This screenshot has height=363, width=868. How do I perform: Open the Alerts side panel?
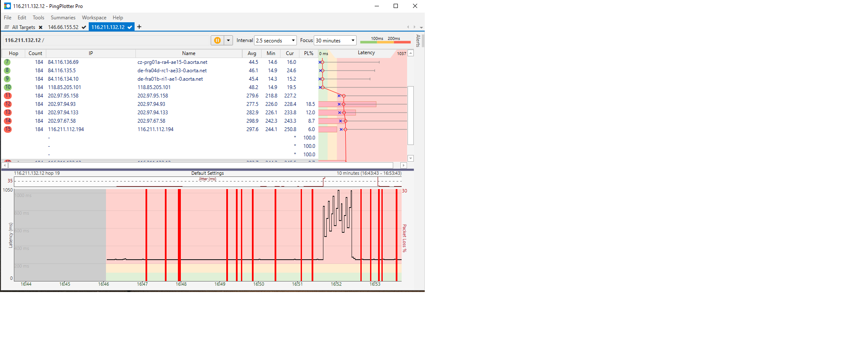(418, 41)
